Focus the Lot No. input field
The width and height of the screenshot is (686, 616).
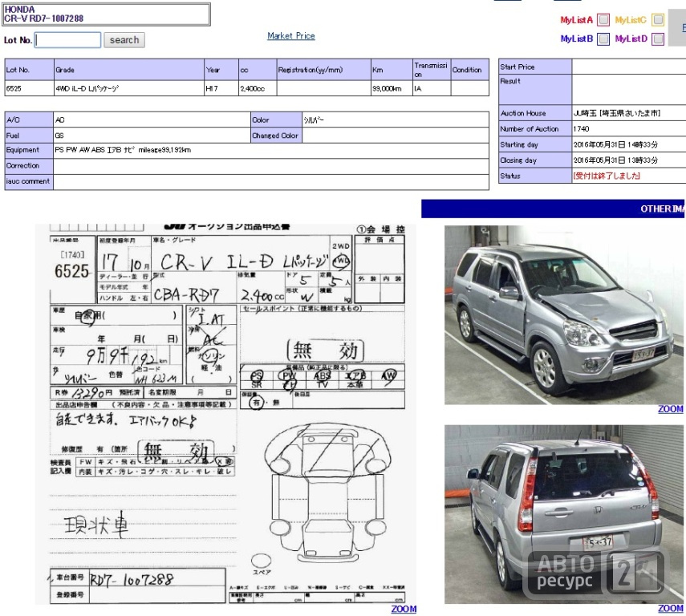[68, 40]
